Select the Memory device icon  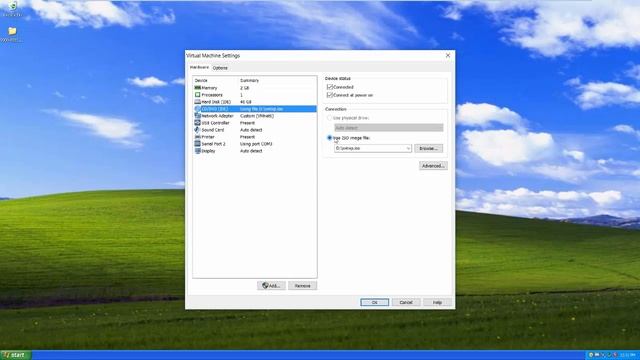point(198,88)
